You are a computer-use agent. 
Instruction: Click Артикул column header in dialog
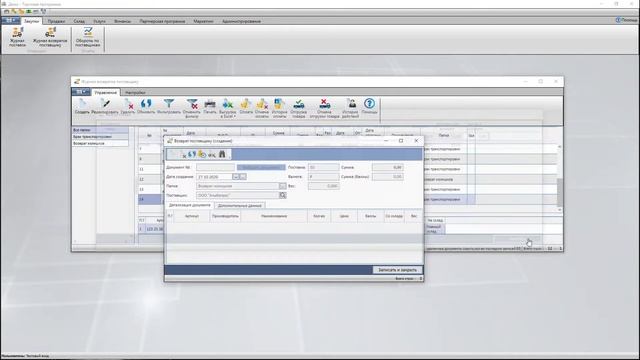click(192, 216)
